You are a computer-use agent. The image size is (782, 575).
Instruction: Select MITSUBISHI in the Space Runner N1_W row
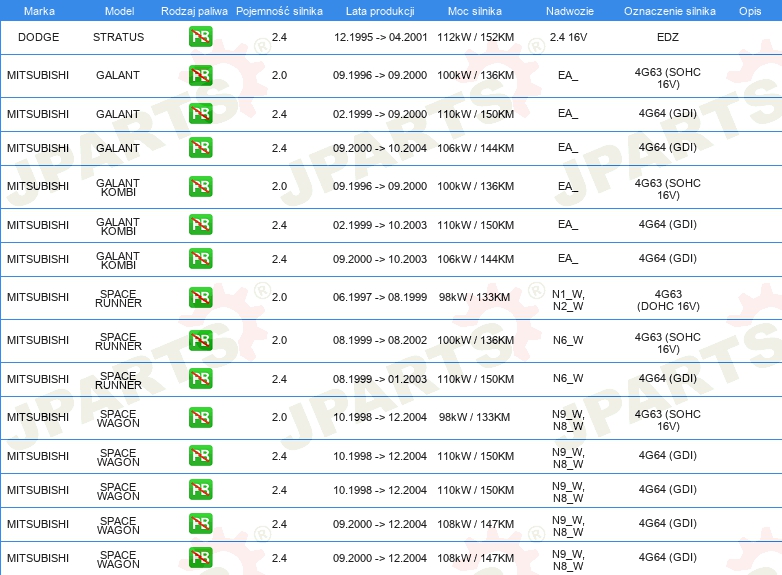click(x=38, y=297)
